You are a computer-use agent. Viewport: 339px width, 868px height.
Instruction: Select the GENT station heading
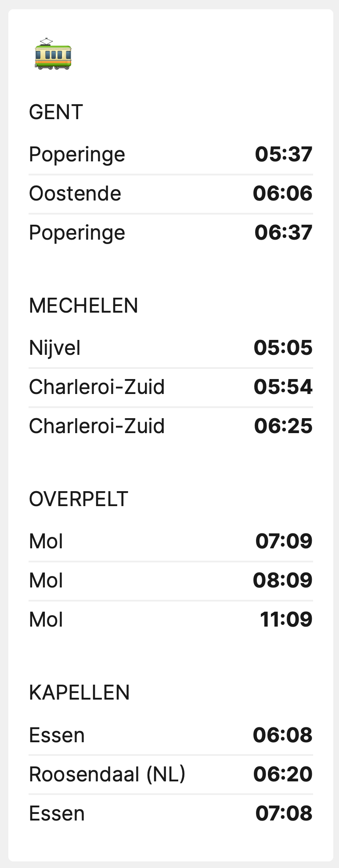(56, 112)
